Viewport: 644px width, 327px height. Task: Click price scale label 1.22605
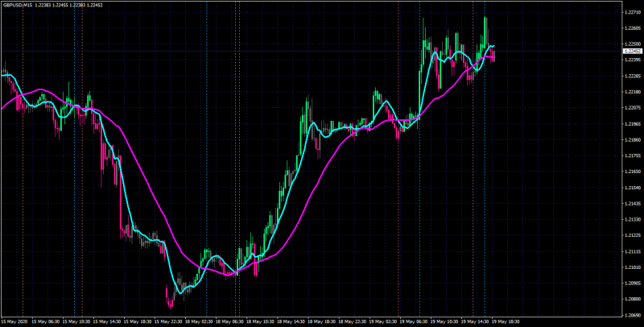click(x=632, y=28)
